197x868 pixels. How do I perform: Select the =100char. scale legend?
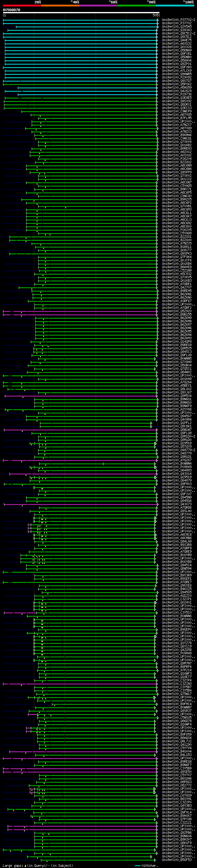pos(147,866)
